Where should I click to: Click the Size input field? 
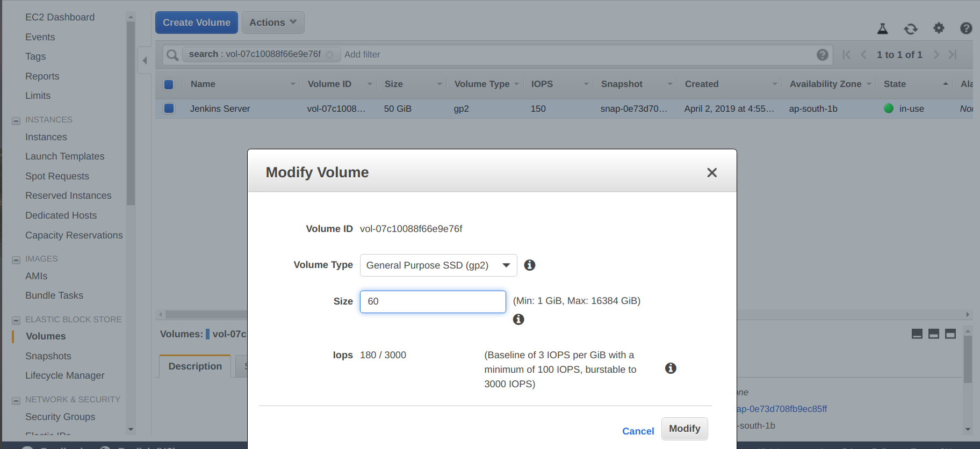pyautogui.click(x=433, y=302)
